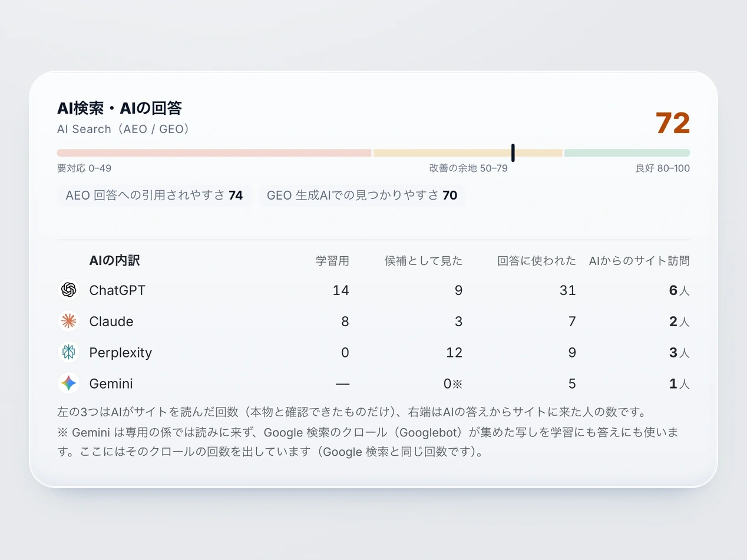Click the red 要対応 segment of the bar

click(x=214, y=153)
